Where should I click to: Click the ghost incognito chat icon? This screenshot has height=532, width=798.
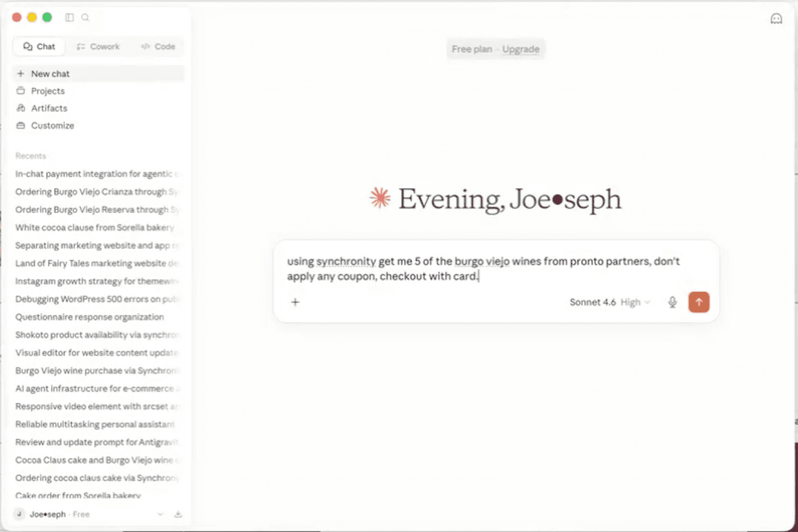pyautogui.click(x=776, y=19)
